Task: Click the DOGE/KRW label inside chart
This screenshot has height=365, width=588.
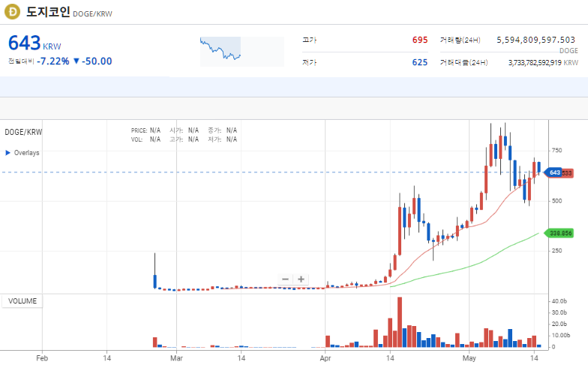Action: (23, 132)
